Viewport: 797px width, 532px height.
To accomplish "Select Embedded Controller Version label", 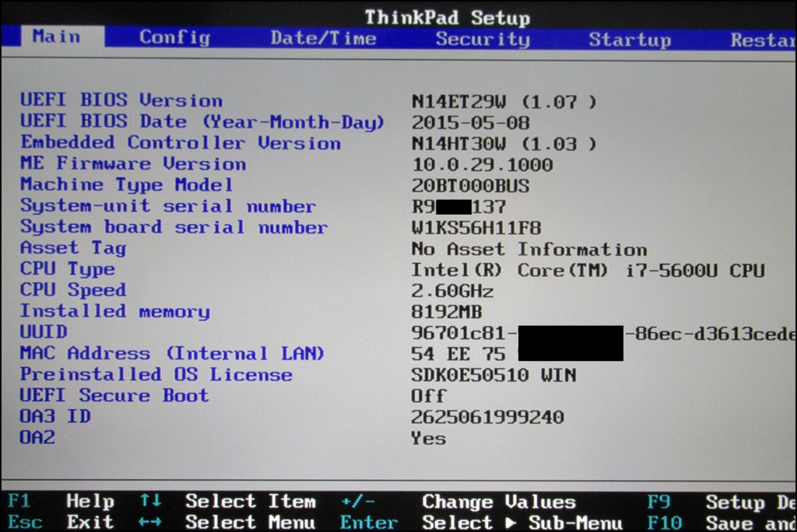I will 181,143.
